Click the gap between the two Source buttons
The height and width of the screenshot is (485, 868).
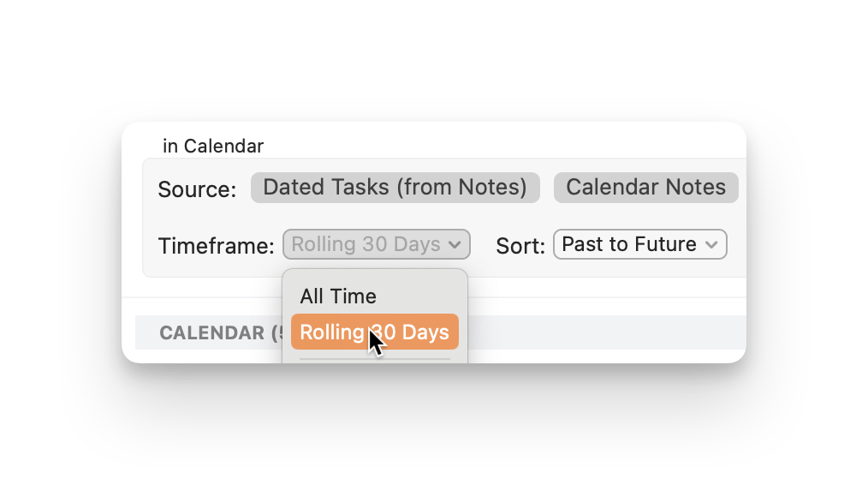tap(547, 188)
